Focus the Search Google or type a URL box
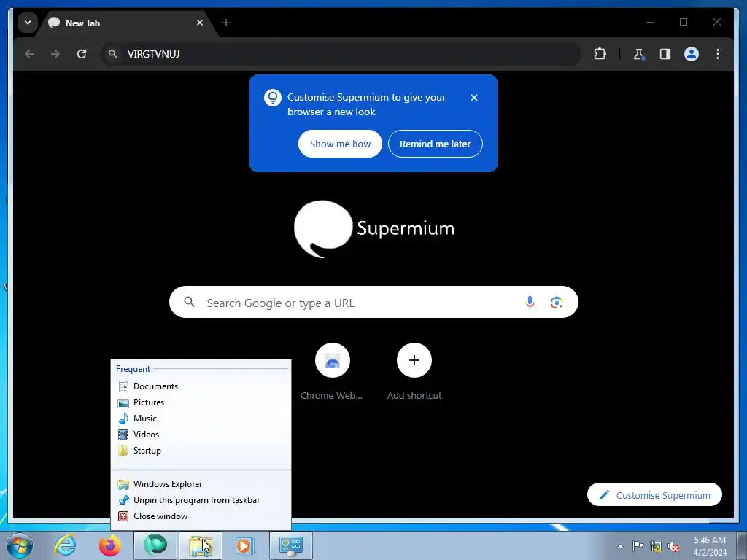 point(373,302)
